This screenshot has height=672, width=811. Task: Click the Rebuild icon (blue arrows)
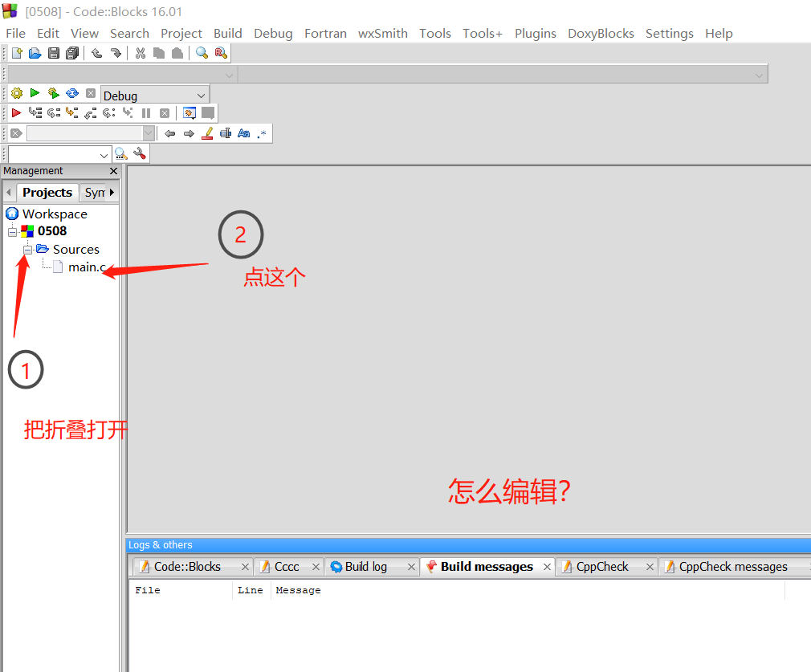[72, 93]
